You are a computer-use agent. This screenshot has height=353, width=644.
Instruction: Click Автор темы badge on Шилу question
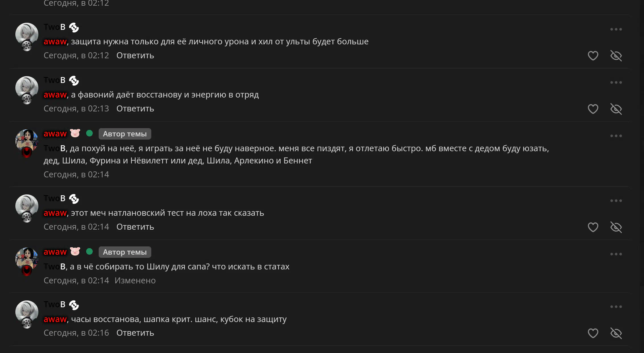pyautogui.click(x=125, y=252)
